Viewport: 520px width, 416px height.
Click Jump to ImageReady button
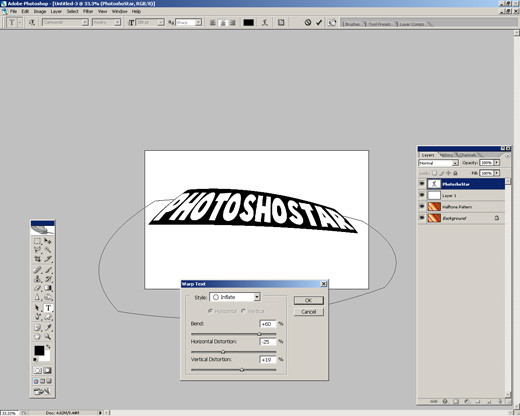tap(42, 391)
